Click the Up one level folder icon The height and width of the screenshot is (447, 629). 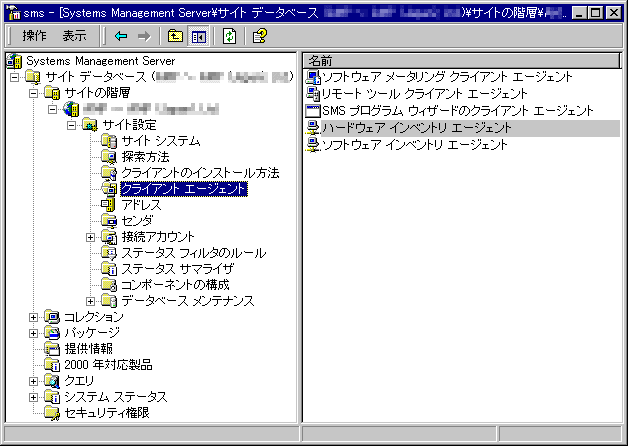click(x=175, y=37)
